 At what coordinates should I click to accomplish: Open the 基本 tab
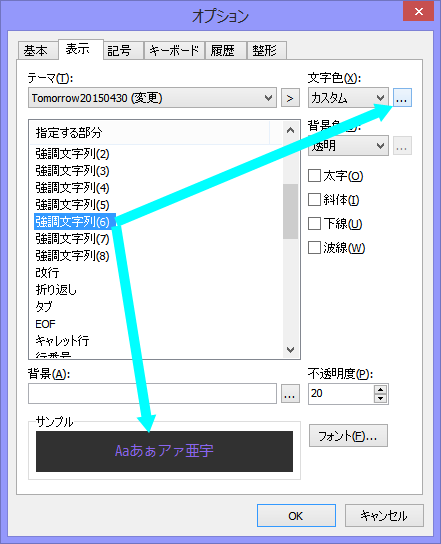(37, 51)
